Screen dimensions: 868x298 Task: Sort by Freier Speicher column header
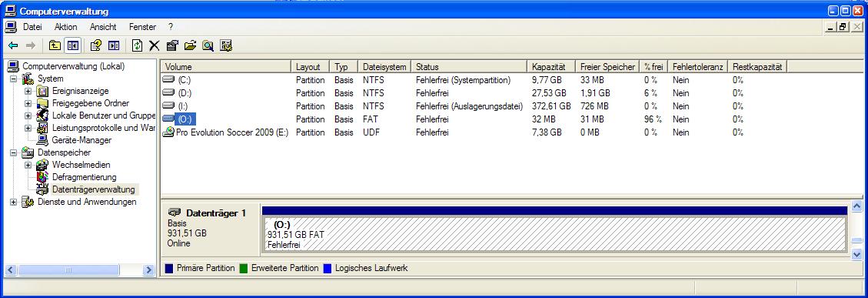[607, 66]
